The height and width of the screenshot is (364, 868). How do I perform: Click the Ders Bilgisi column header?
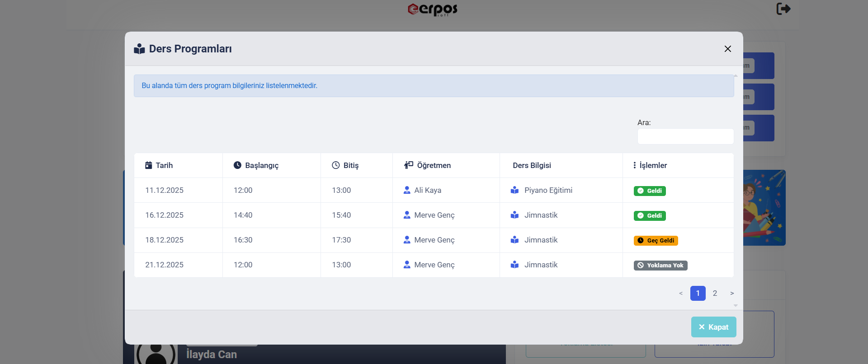532,165
